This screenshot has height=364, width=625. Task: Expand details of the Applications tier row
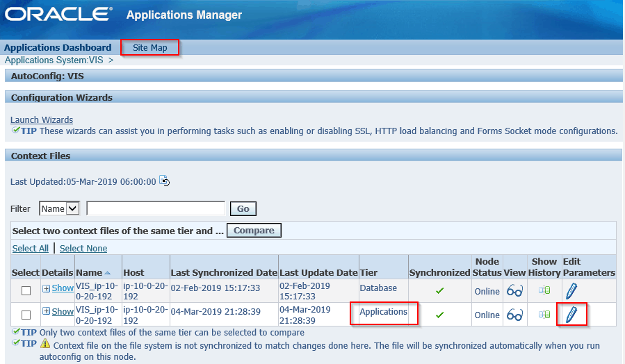[x=47, y=311]
